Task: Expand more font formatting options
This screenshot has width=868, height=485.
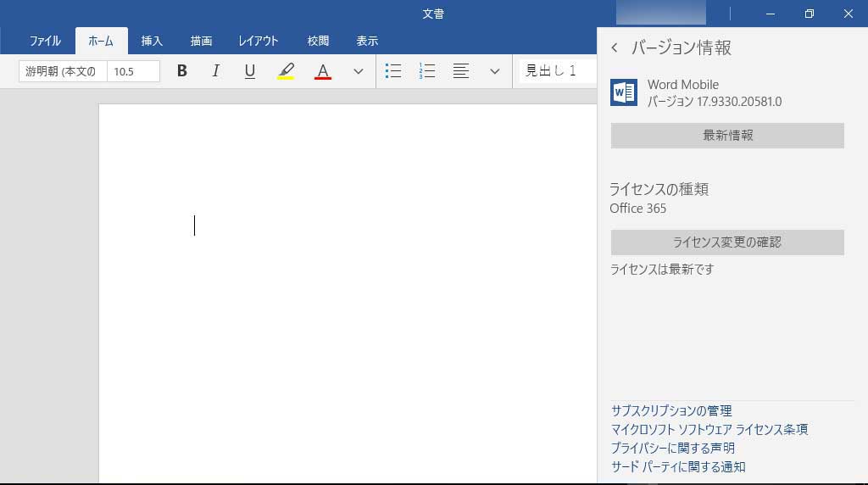Action: [359, 71]
